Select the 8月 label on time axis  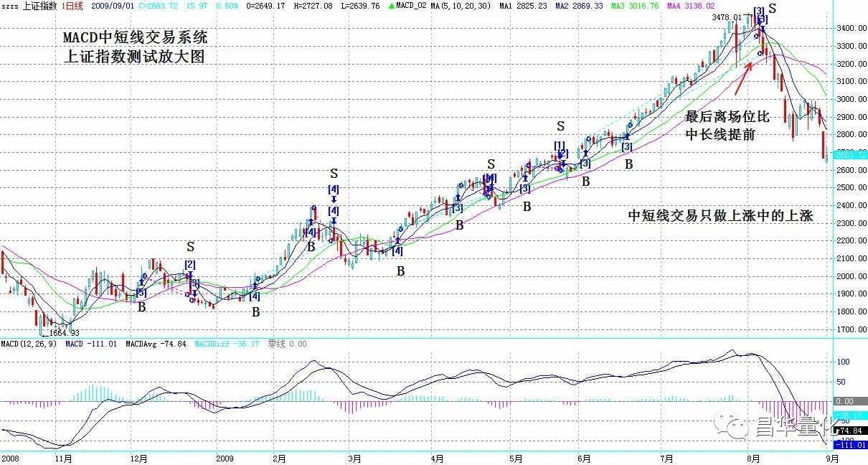[x=753, y=458]
